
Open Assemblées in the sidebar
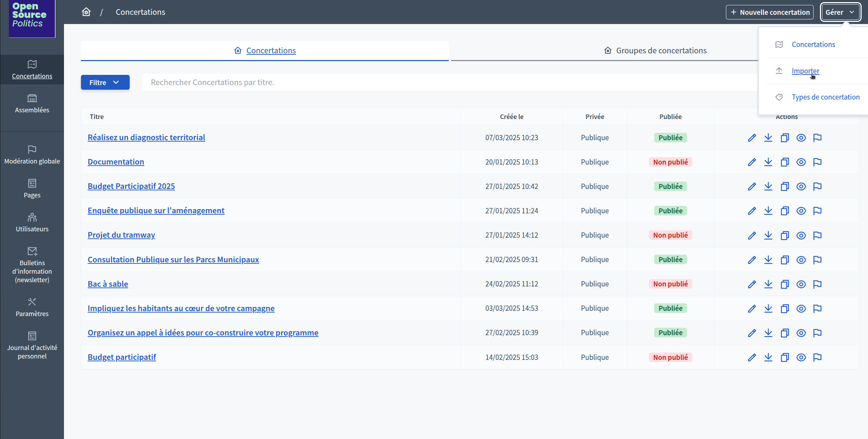point(32,103)
